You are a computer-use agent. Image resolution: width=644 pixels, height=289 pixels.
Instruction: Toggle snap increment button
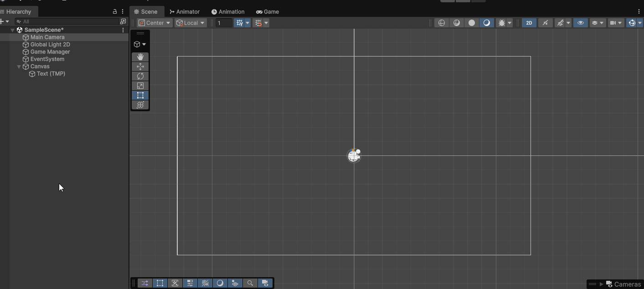tap(258, 23)
